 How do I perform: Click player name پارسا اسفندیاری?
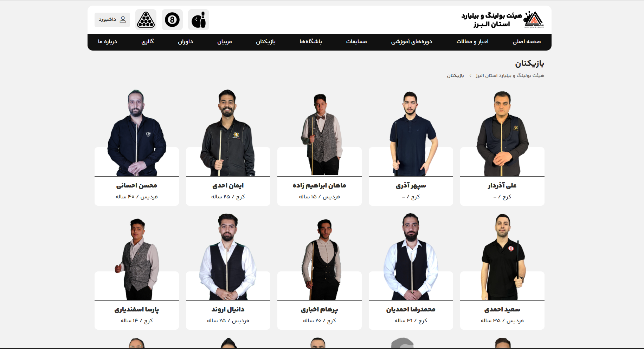click(137, 309)
